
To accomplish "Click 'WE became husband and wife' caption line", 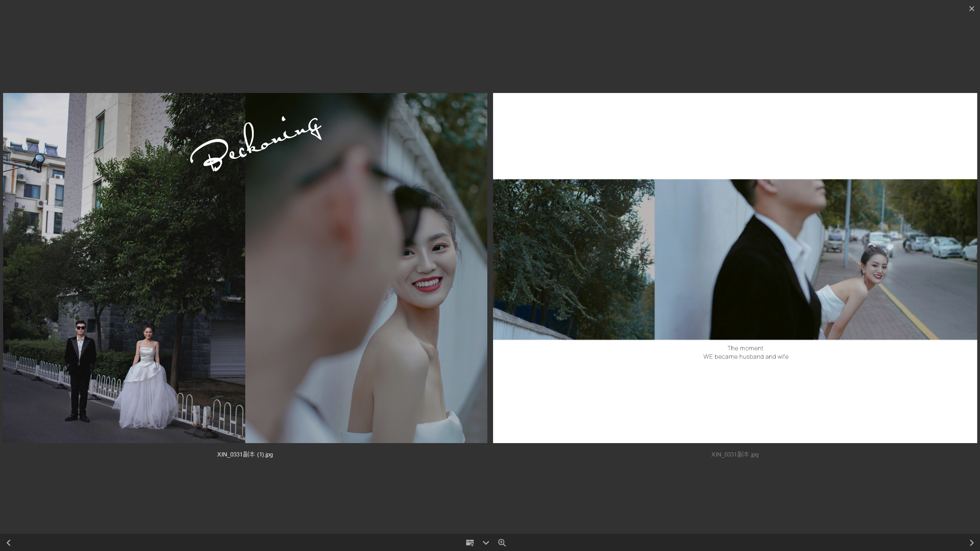I will pos(745,357).
